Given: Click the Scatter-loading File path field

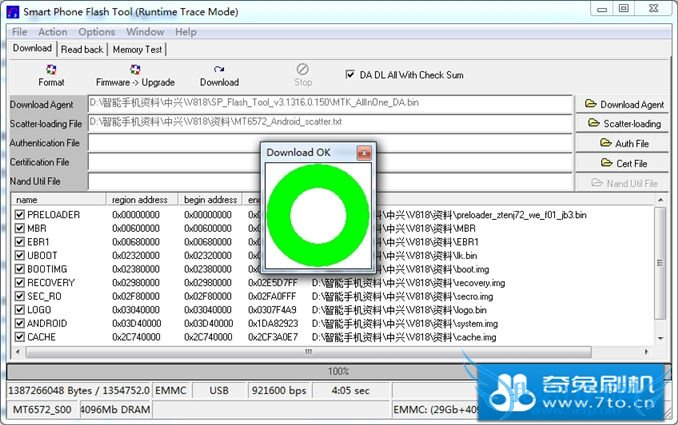Looking at the screenshot, I should click(330, 122).
